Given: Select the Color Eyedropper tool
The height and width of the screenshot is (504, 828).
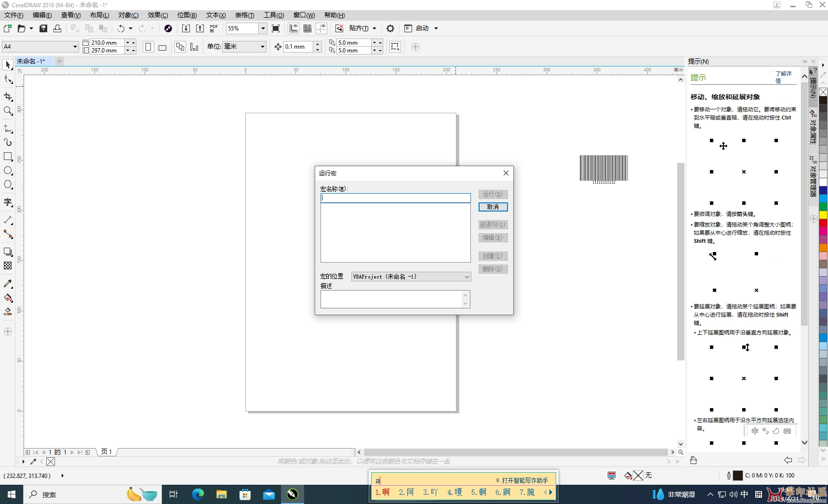Looking at the screenshot, I should (8, 284).
